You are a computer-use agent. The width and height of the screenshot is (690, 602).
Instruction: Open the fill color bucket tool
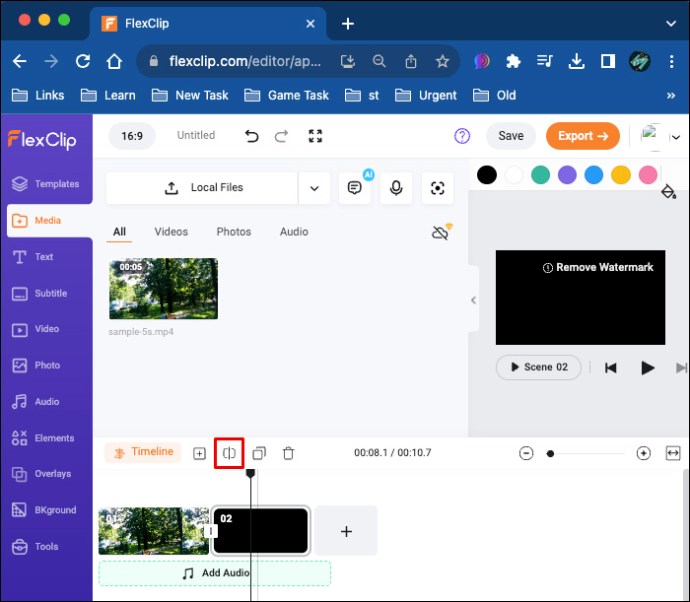(x=669, y=192)
